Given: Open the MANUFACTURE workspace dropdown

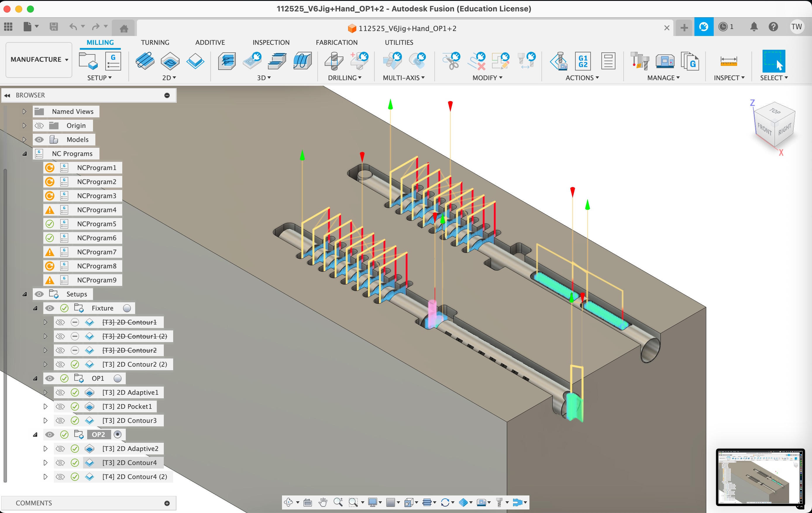Looking at the screenshot, I should pos(39,60).
